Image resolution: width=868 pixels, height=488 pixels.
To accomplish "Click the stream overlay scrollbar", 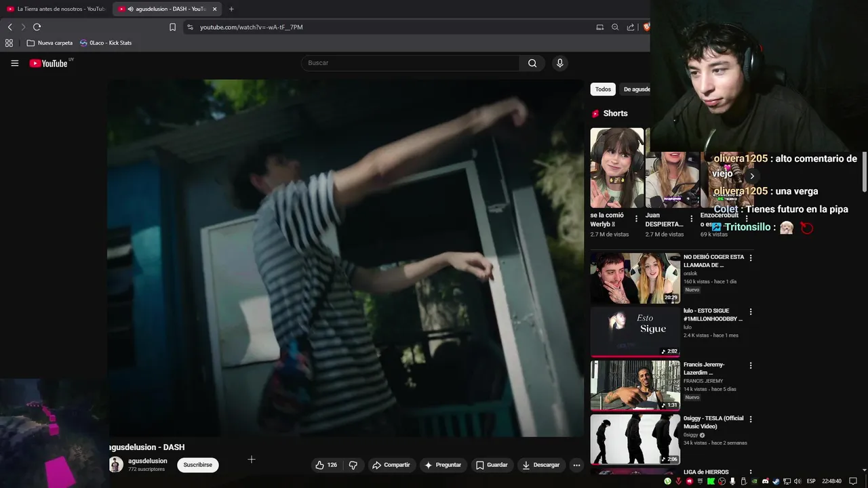I will (864, 174).
